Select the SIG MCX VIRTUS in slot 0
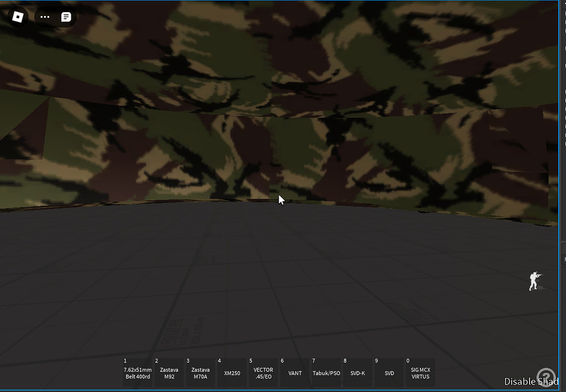This screenshot has height=392, width=566. point(420,373)
